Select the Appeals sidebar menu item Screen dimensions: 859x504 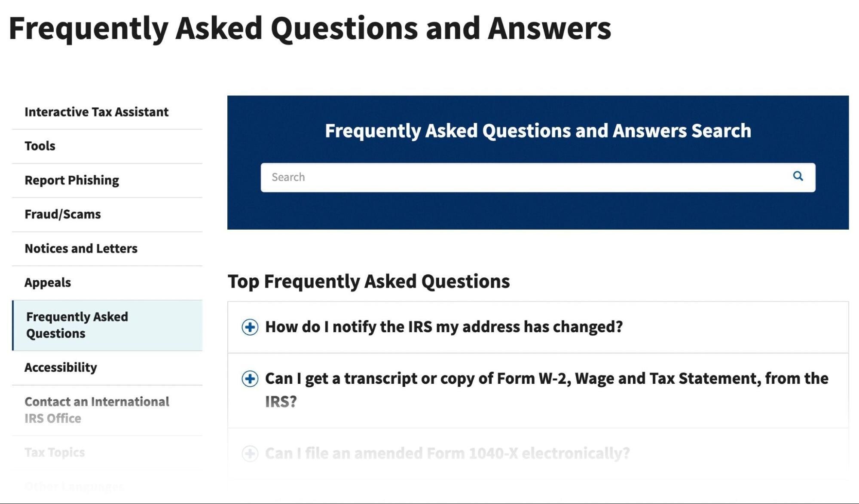point(48,280)
